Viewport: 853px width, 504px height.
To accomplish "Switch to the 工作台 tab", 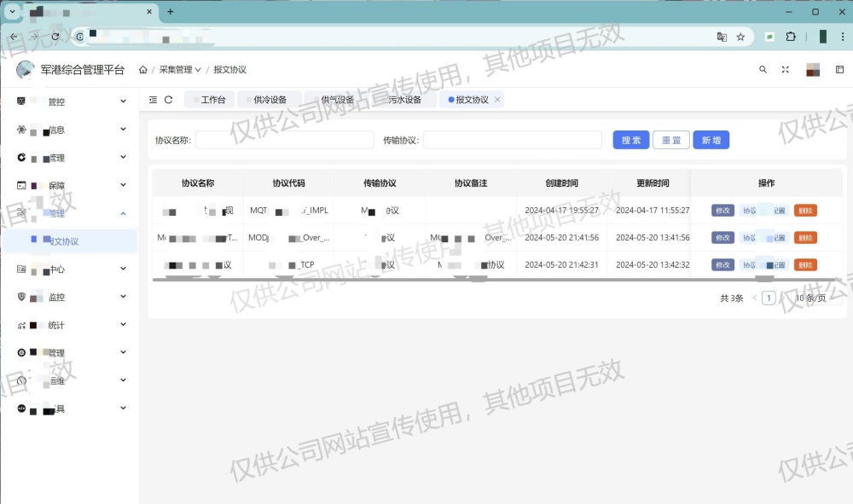I will point(209,100).
